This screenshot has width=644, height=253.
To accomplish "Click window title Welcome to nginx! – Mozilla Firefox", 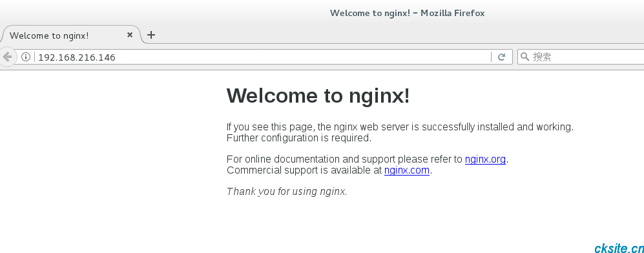I will click(x=407, y=13).
